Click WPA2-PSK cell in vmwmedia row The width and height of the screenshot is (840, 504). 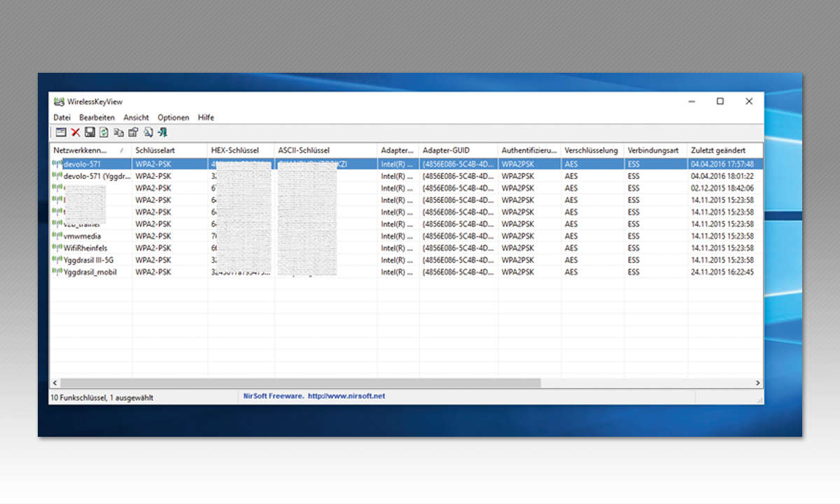click(x=153, y=236)
